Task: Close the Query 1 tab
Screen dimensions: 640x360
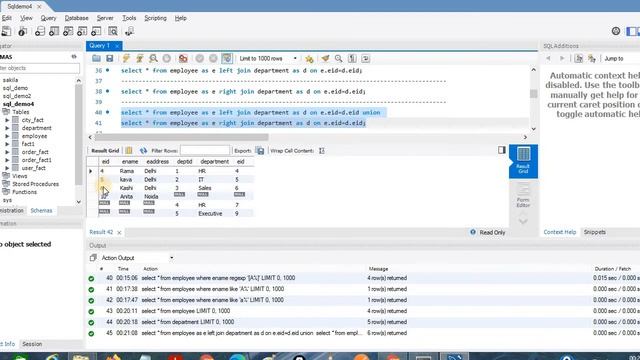Action: click(117, 46)
